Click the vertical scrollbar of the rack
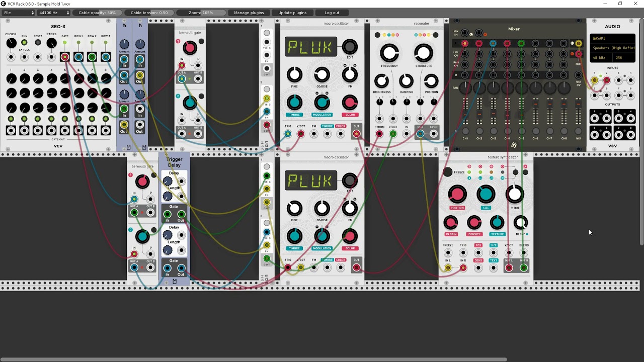This screenshot has width=644, height=362. (x=641, y=132)
